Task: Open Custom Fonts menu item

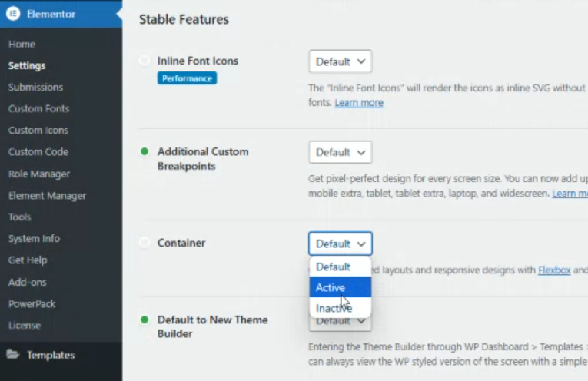Action: tap(38, 108)
